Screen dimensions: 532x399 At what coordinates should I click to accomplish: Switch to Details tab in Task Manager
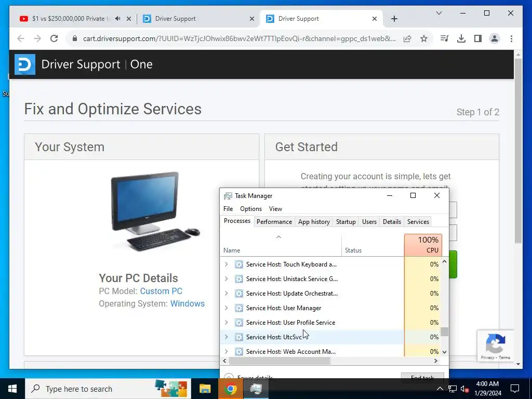pos(392,221)
